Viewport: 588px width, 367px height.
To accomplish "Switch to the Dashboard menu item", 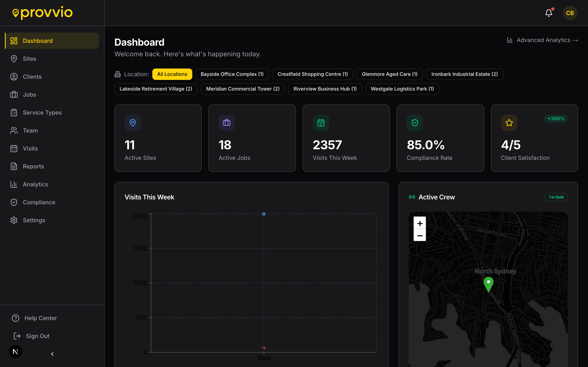I will (x=37, y=41).
